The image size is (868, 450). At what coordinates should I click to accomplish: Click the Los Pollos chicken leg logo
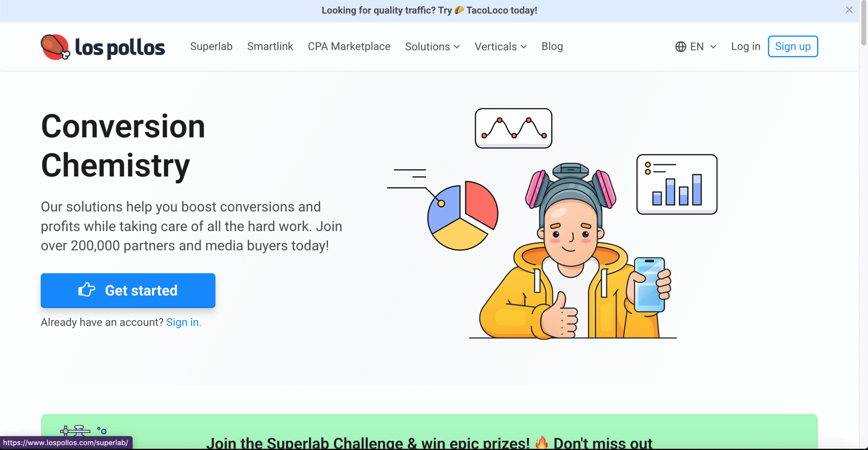tap(55, 47)
